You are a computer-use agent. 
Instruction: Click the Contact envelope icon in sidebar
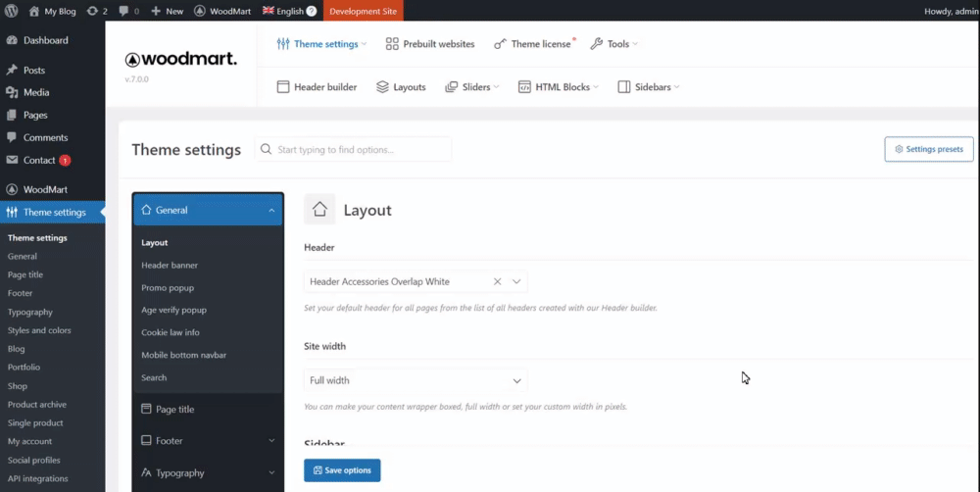click(12, 160)
